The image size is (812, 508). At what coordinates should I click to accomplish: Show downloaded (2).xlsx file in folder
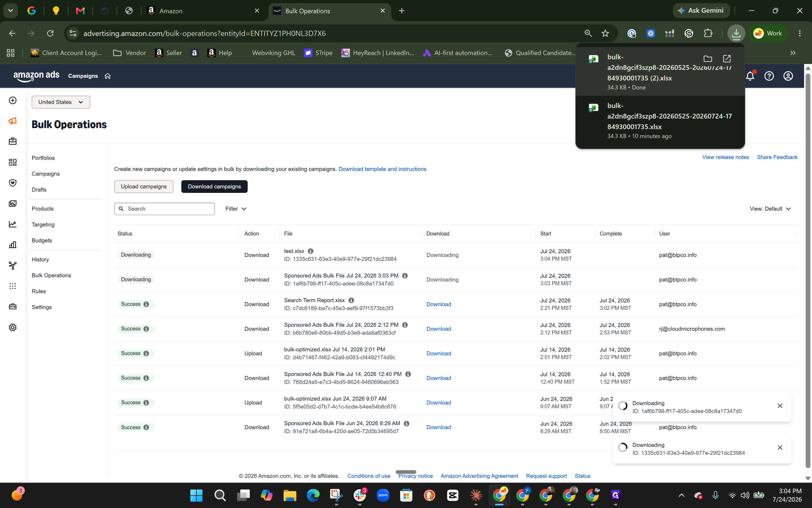click(x=708, y=59)
